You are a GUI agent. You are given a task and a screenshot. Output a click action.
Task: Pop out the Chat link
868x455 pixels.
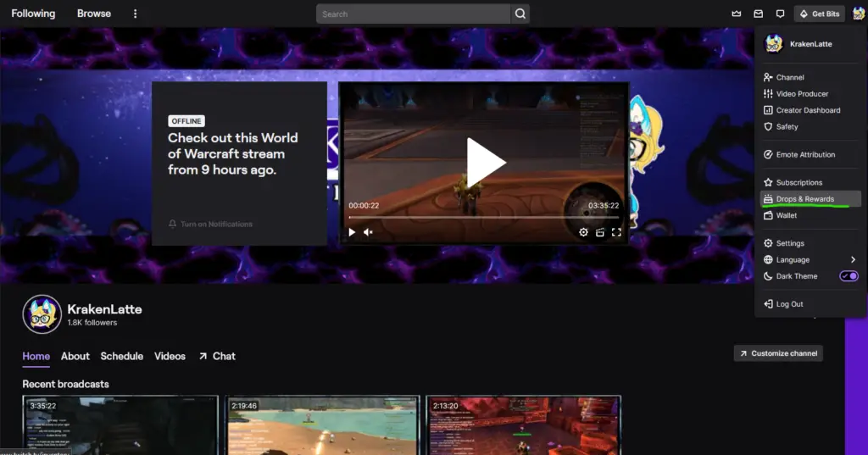217,357
